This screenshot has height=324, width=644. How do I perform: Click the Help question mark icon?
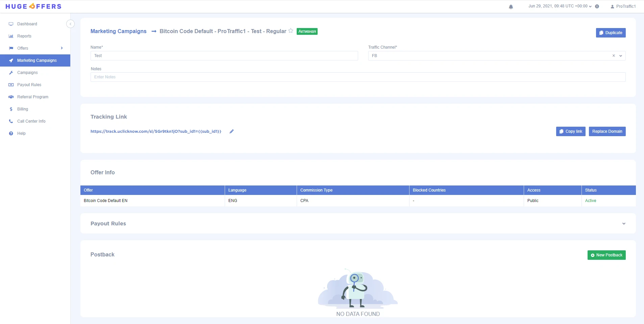click(x=11, y=133)
